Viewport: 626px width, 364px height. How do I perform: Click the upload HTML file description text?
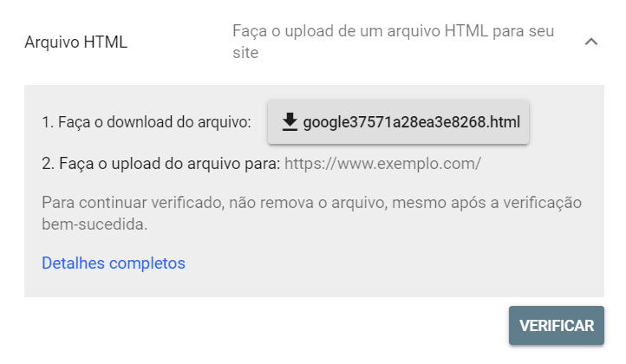coord(394,42)
